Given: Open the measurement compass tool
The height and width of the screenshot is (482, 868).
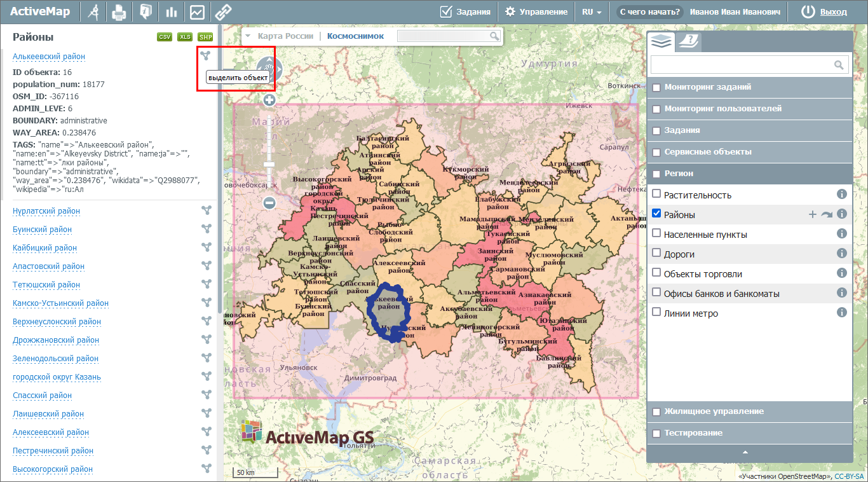Looking at the screenshot, I should point(93,11).
